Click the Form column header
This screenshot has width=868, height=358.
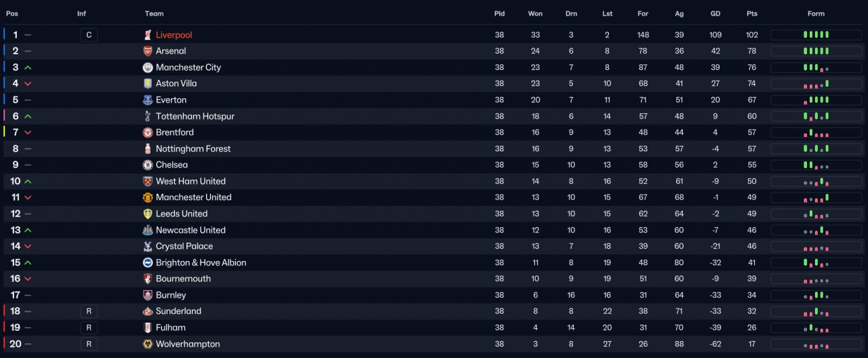[816, 14]
